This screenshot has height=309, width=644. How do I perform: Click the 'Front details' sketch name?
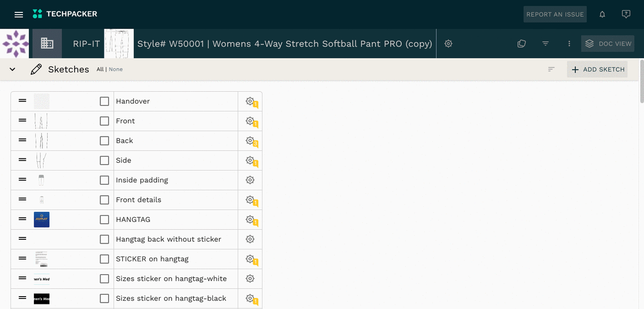tap(139, 200)
